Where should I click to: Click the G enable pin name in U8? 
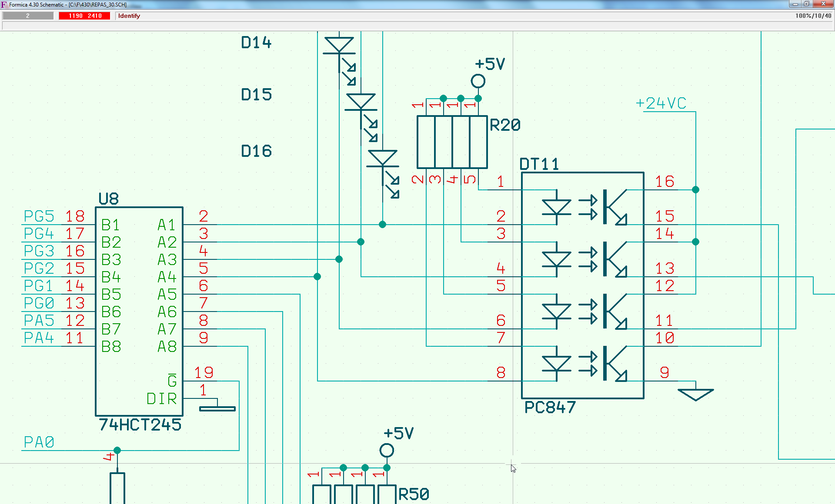172,380
